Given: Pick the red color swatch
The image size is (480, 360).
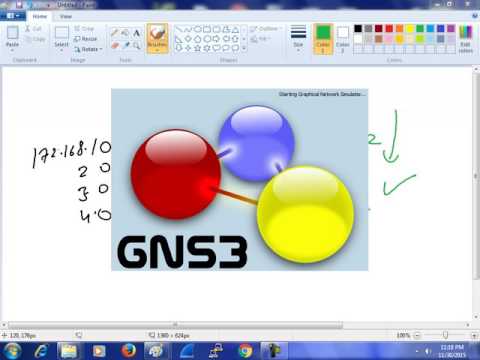Looking at the screenshot, I should (389, 29).
